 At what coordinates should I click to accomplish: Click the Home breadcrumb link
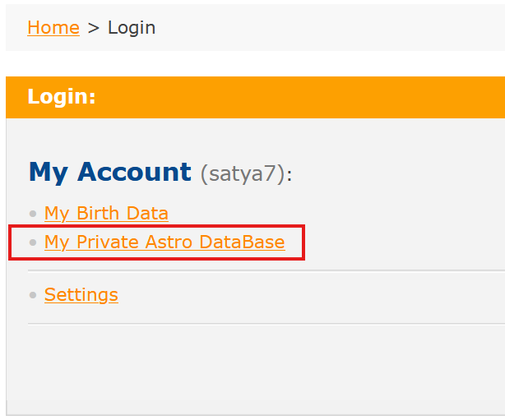(x=53, y=28)
